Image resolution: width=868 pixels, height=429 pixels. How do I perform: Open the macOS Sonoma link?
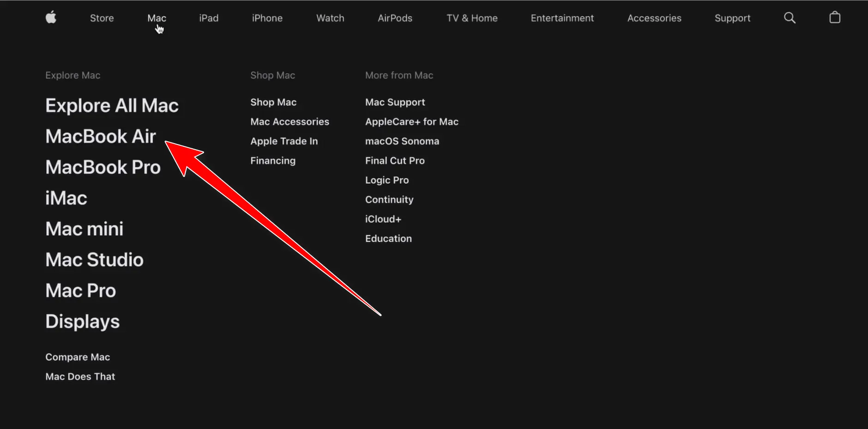tap(402, 141)
